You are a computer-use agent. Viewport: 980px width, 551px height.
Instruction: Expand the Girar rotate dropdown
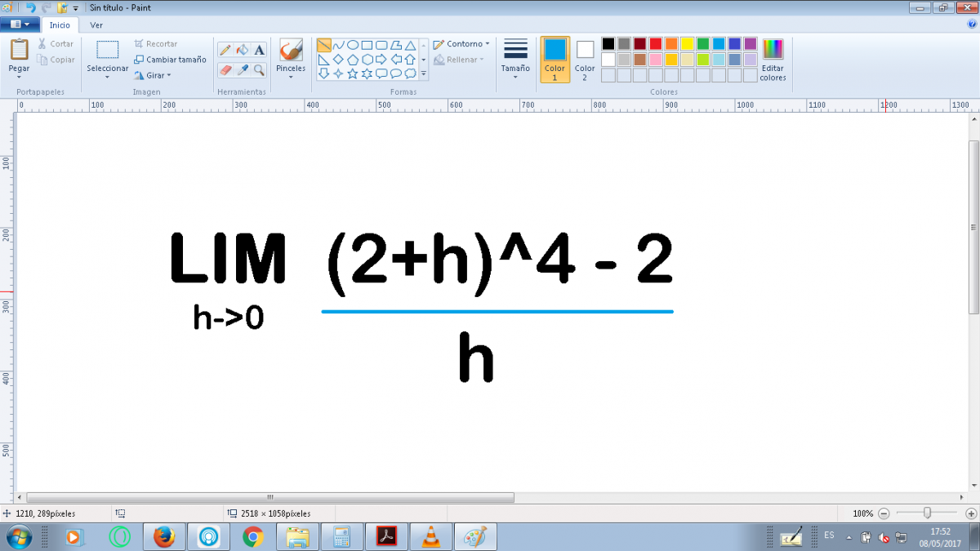coord(154,75)
